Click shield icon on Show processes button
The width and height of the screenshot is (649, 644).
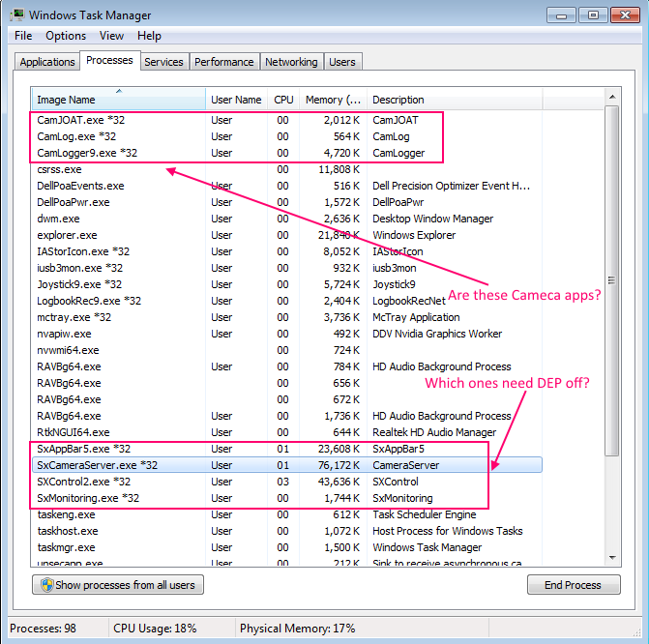pyautogui.click(x=44, y=585)
